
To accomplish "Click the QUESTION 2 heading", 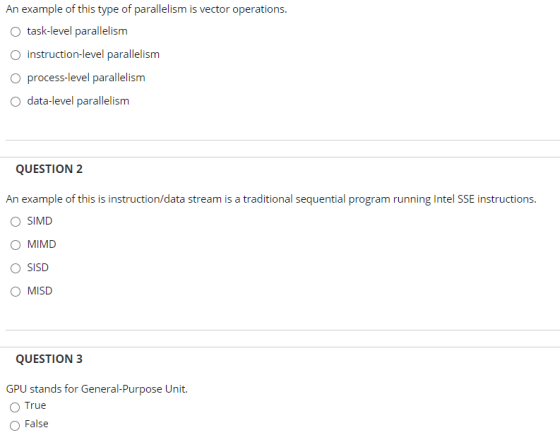I will point(49,169).
